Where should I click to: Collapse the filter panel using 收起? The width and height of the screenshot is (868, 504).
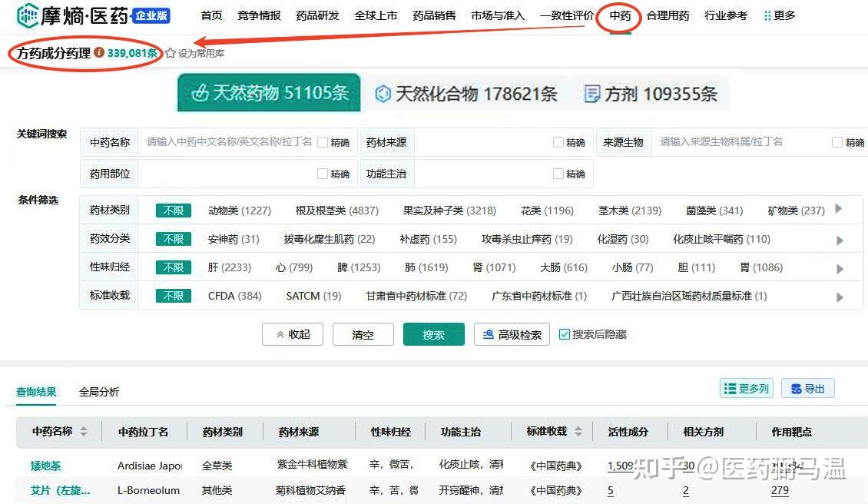292,334
